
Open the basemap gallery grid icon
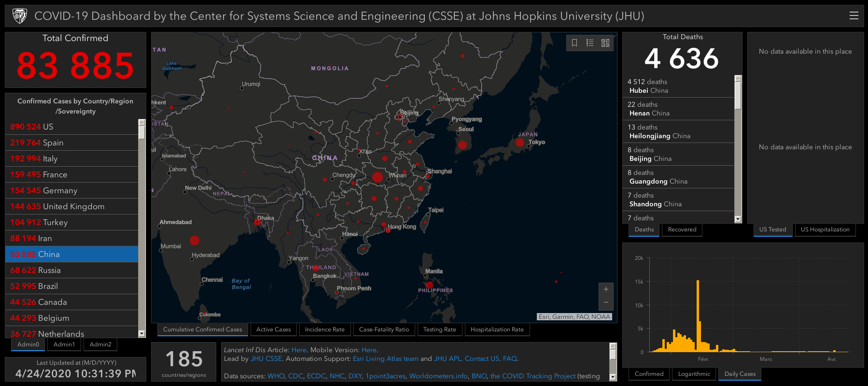605,43
